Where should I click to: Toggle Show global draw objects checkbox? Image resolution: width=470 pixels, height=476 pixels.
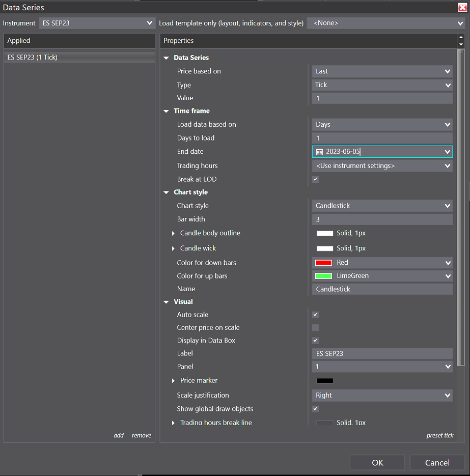coord(316,409)
